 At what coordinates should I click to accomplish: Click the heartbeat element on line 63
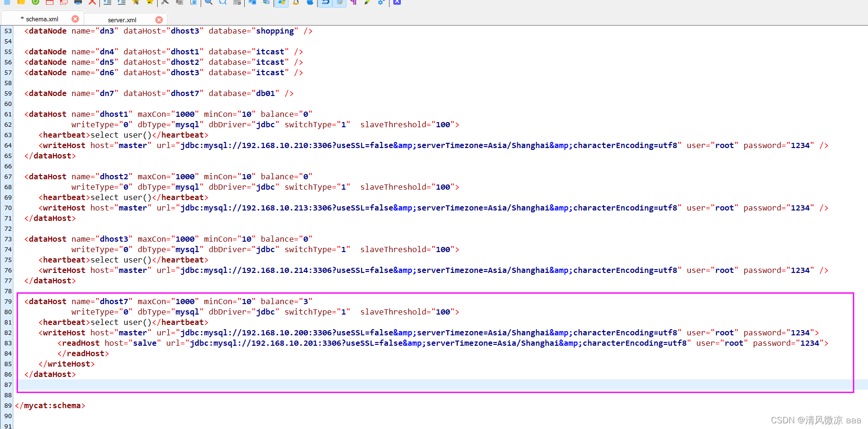[x=124, y=135]
